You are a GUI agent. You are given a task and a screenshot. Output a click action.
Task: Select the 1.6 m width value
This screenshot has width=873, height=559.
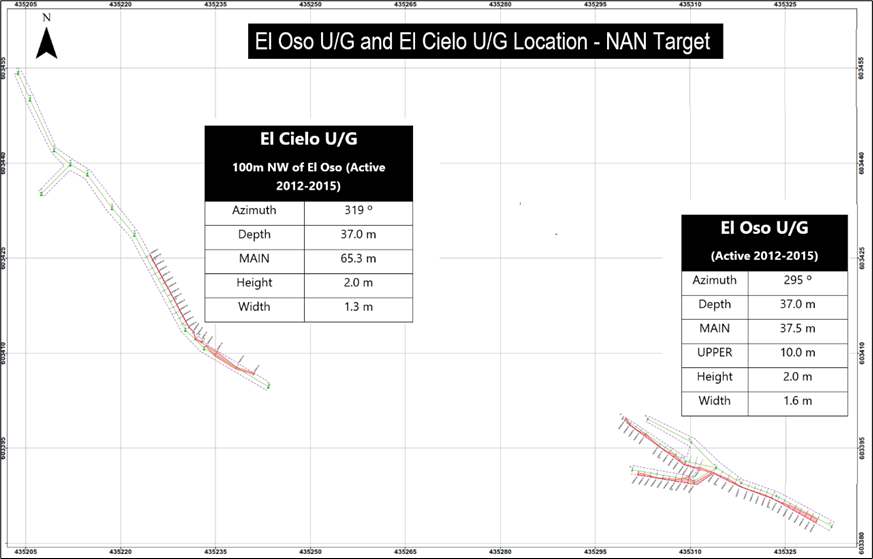795,401
